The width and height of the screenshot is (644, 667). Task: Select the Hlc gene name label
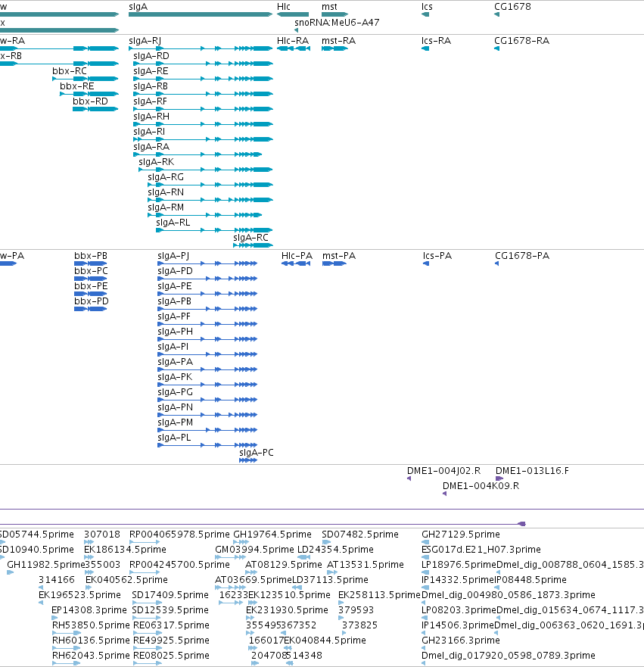tap(284, 7)
